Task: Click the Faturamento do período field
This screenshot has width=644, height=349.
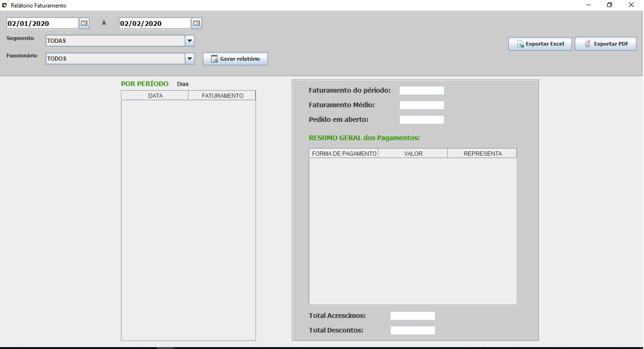Action: (421, 91)
